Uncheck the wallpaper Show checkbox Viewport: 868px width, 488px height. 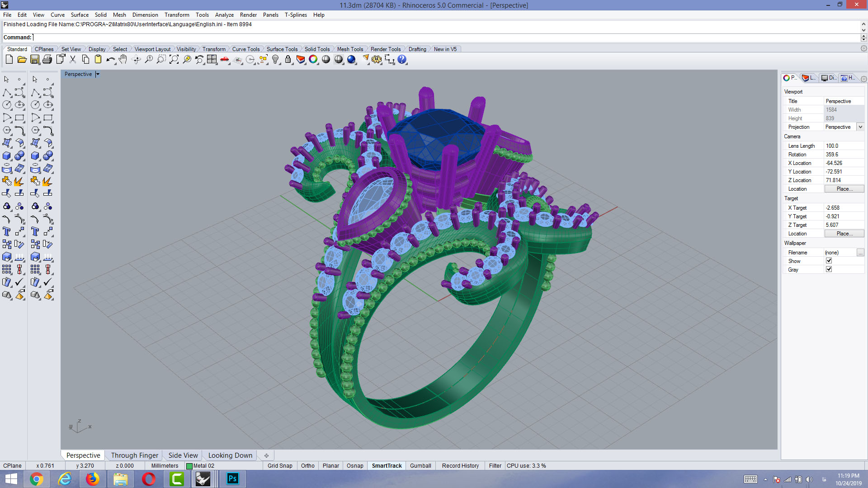point(829,261)
